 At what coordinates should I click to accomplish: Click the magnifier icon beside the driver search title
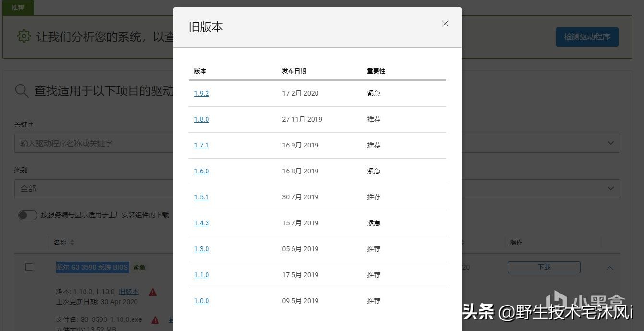point(22,91)
